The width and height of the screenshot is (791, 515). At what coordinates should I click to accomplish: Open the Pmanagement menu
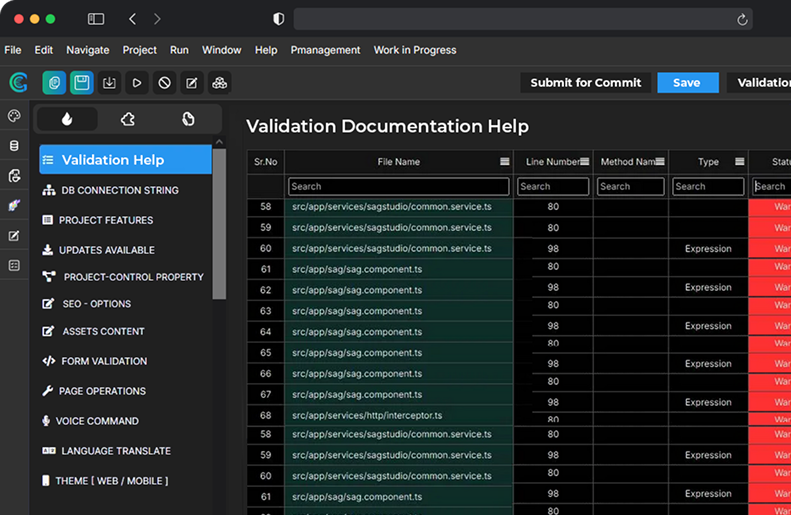point(325,50)
